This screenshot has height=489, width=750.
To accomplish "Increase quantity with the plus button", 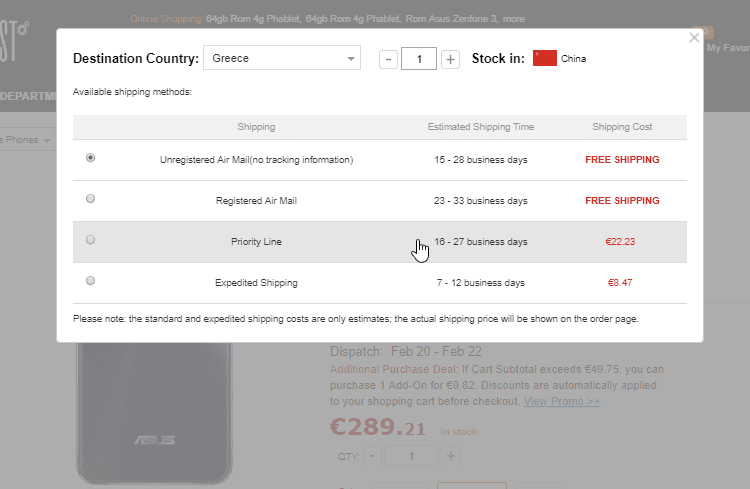I will pos(451,59).
